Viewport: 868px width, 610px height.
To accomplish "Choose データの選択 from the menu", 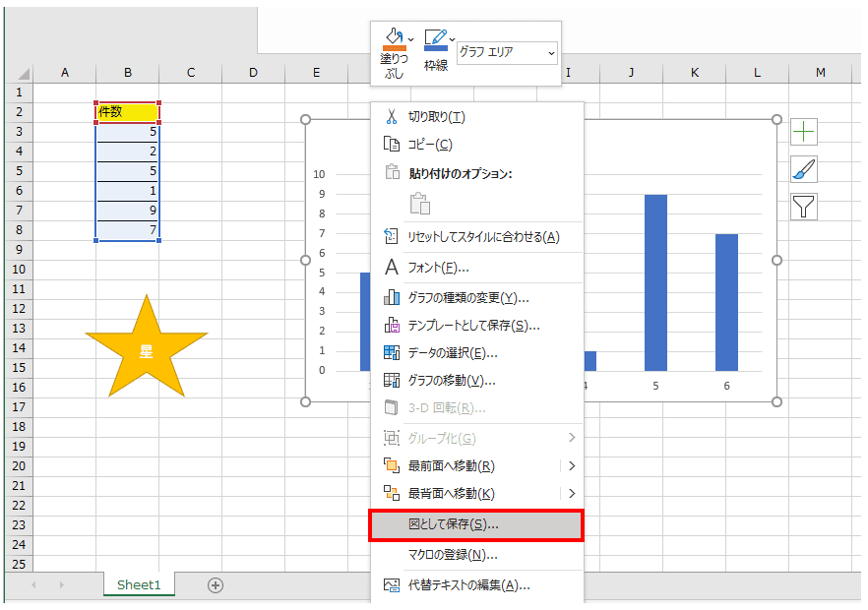I will click(453, 352).
